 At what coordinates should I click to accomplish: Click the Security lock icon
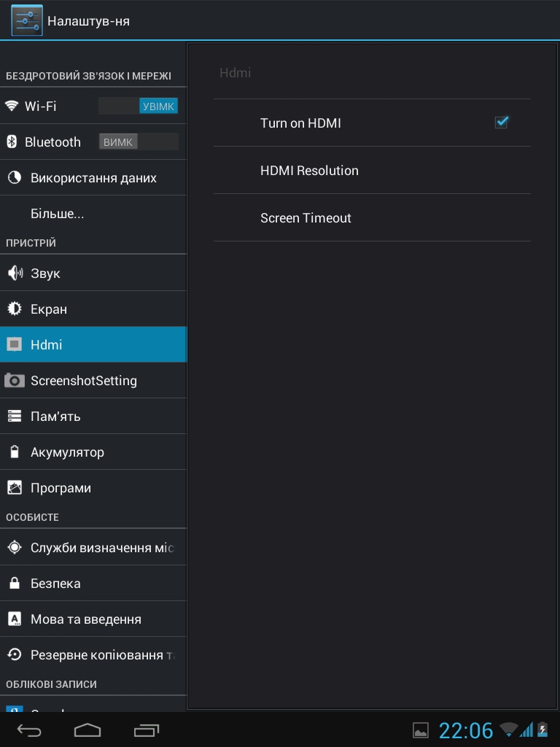pos(15,584)
